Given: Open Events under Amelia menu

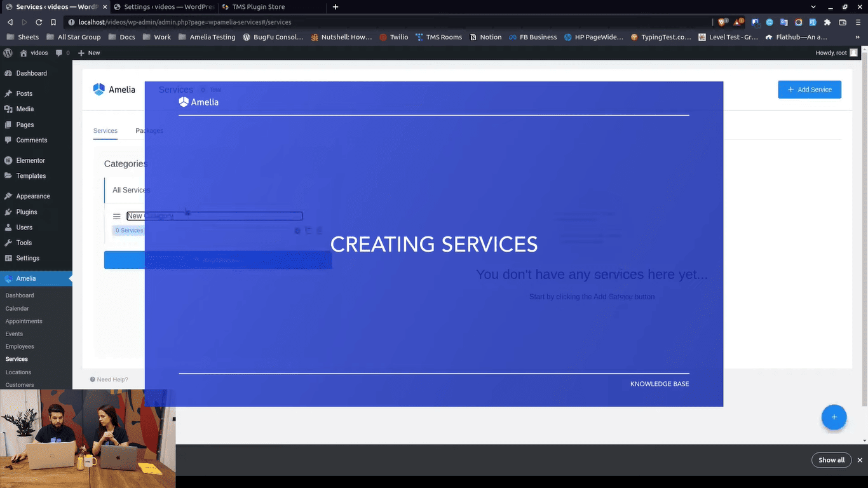Looking at the screenshot, I should 14,334.
